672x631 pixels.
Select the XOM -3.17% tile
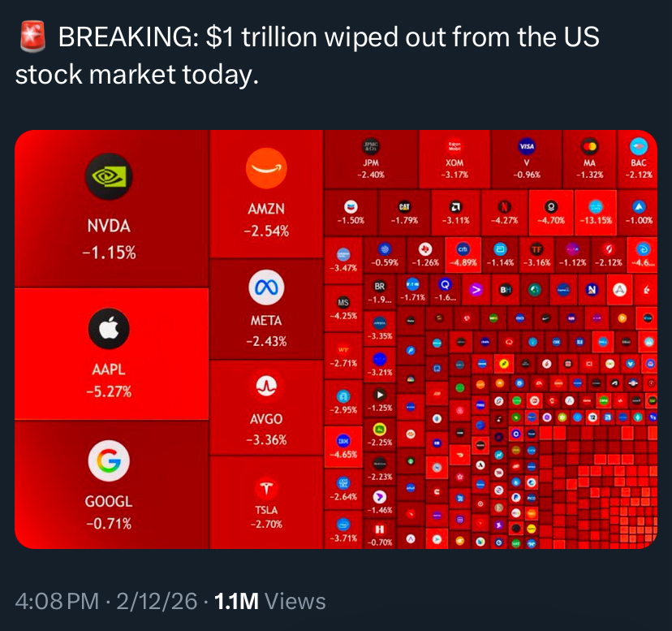pos(454,158)
